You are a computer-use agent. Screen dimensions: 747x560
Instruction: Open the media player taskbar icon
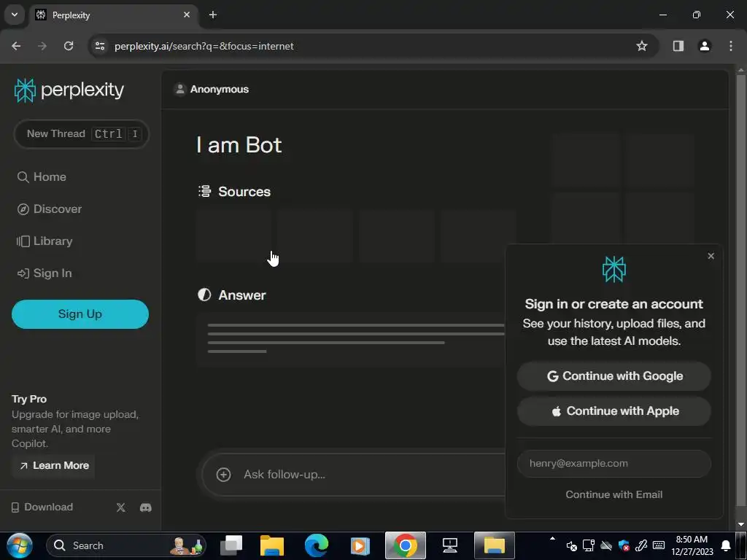pyautogui.click(x=360, y=545)
